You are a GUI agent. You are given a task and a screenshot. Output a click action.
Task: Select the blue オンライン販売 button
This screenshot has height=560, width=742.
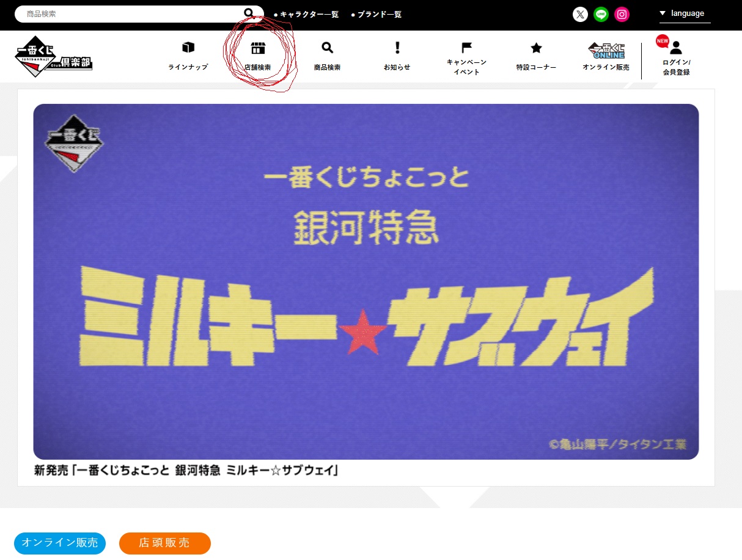tap(60, 543)
